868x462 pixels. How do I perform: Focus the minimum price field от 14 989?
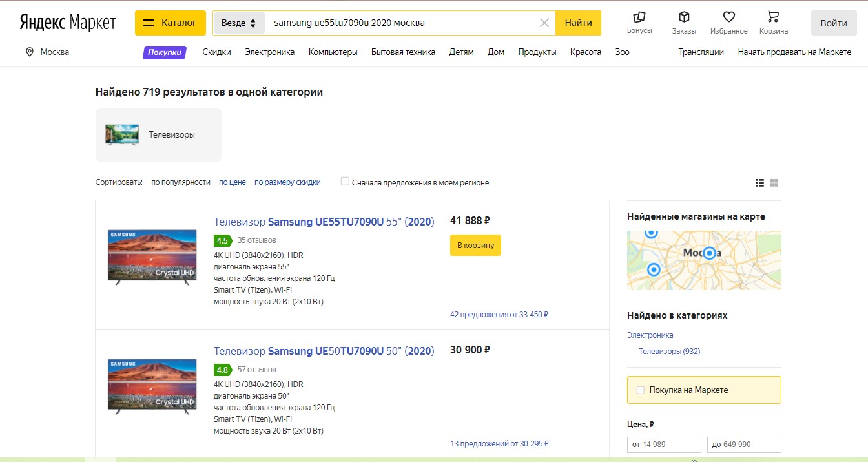coord(664,445)
